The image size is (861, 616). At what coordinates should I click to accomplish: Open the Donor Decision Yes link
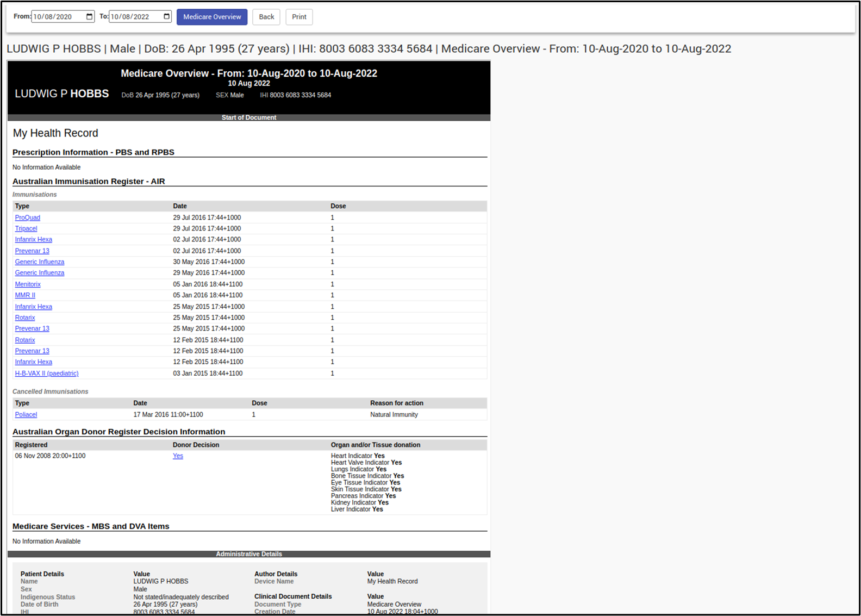tap(178, 456)
